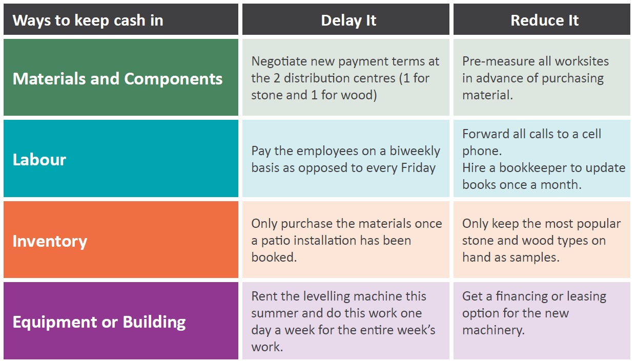This screenshot has width=637, height=364.
Task: Select the 'Pre-measure all worksites' cell
Action: tap(542, 77)
